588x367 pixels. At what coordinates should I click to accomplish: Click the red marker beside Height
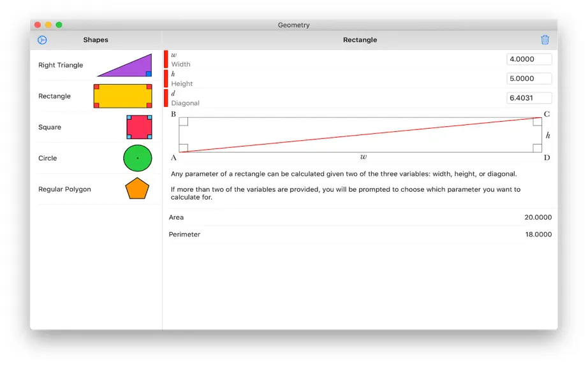click(166, 78)
